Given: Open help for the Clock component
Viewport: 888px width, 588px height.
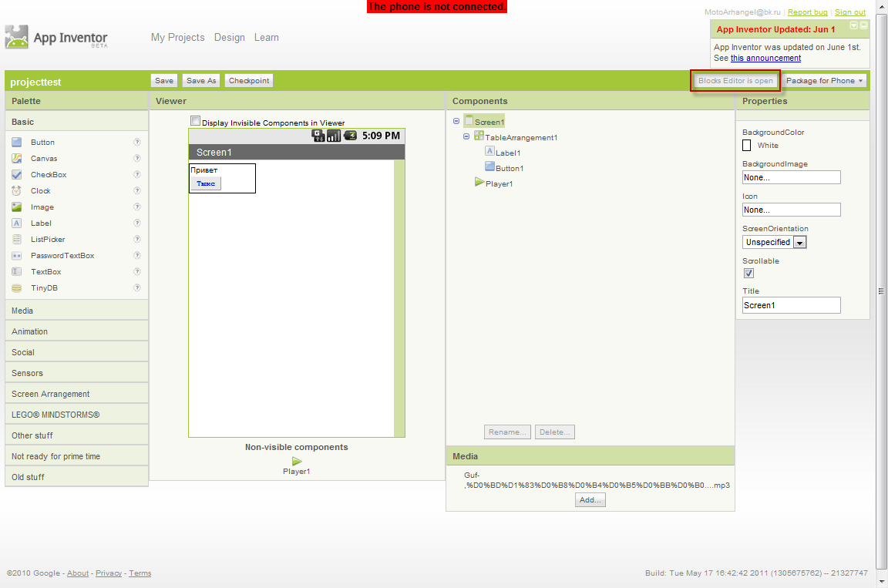Looking at the screenshot, I should click(137, 190).
